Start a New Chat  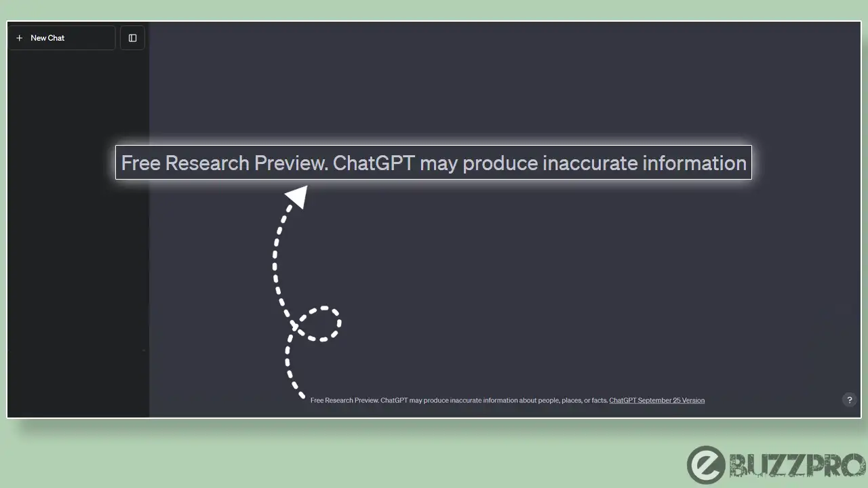[x=62, y=38]
